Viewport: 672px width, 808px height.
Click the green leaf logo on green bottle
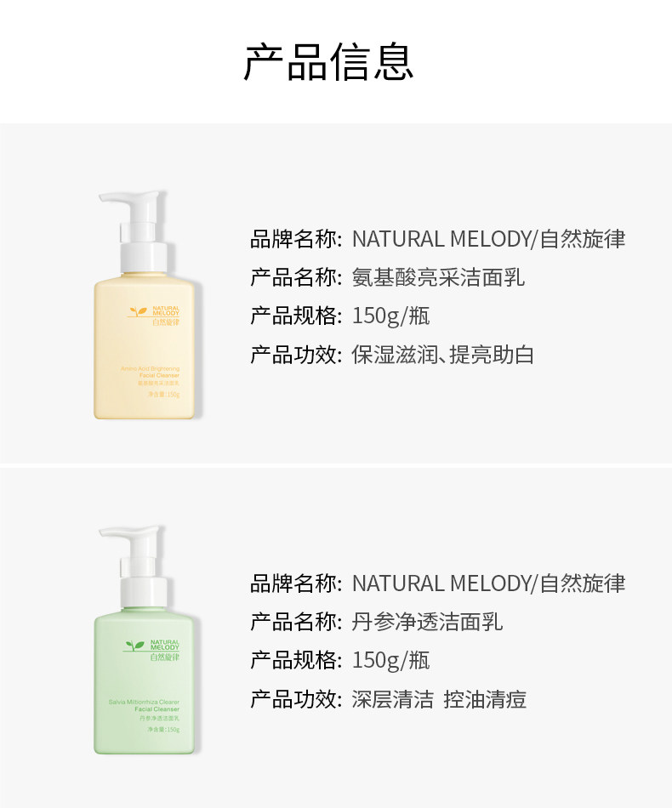point(135,646)
